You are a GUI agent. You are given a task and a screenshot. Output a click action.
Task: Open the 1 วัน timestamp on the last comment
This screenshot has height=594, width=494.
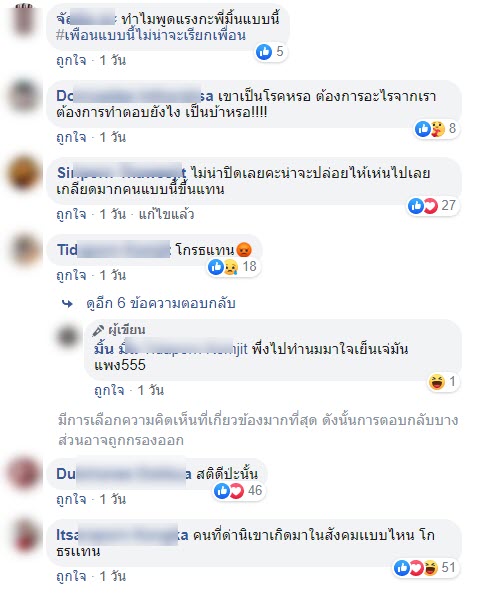tap(113, 577)
